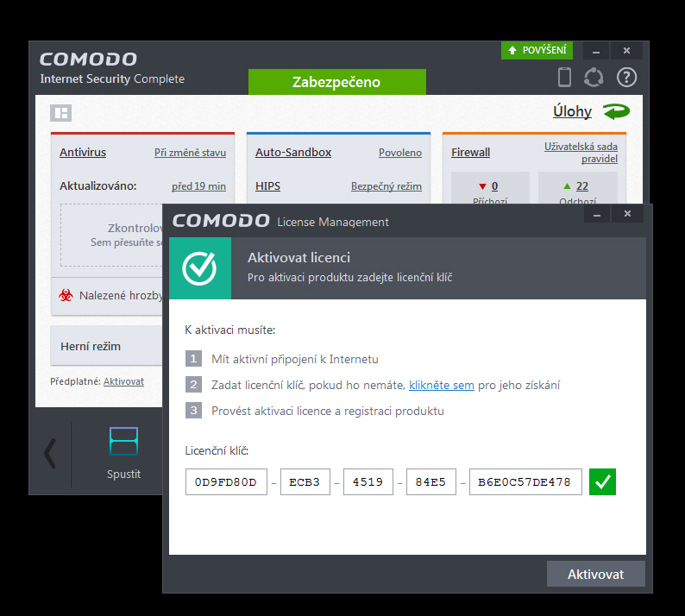Click the Aktivovat button in License Management

click(x=596, y=574)
